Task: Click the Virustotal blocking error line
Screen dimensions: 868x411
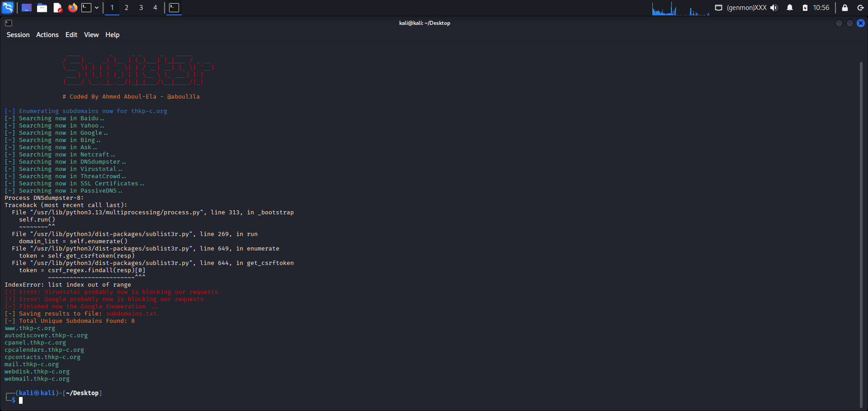Action: pos(111,292)
